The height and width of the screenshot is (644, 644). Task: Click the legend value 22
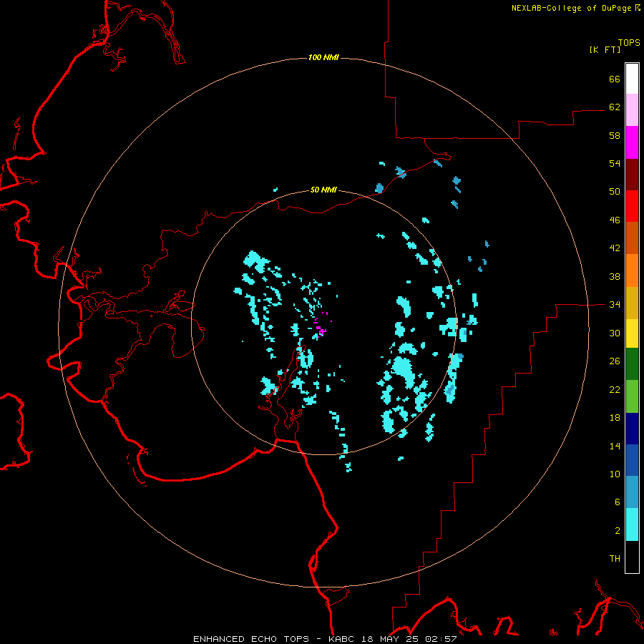[615, 390]
